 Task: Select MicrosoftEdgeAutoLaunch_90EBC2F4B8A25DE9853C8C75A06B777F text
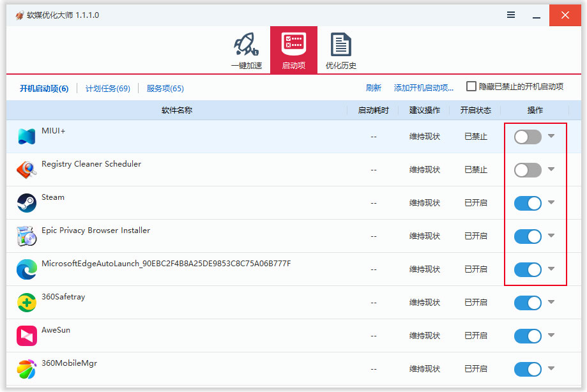[166, 264]
